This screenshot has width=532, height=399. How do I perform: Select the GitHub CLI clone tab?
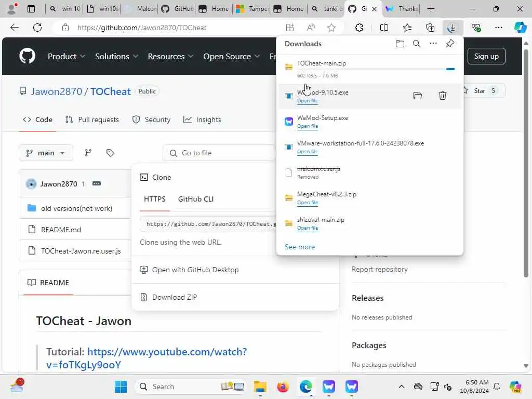pos(196,199)
